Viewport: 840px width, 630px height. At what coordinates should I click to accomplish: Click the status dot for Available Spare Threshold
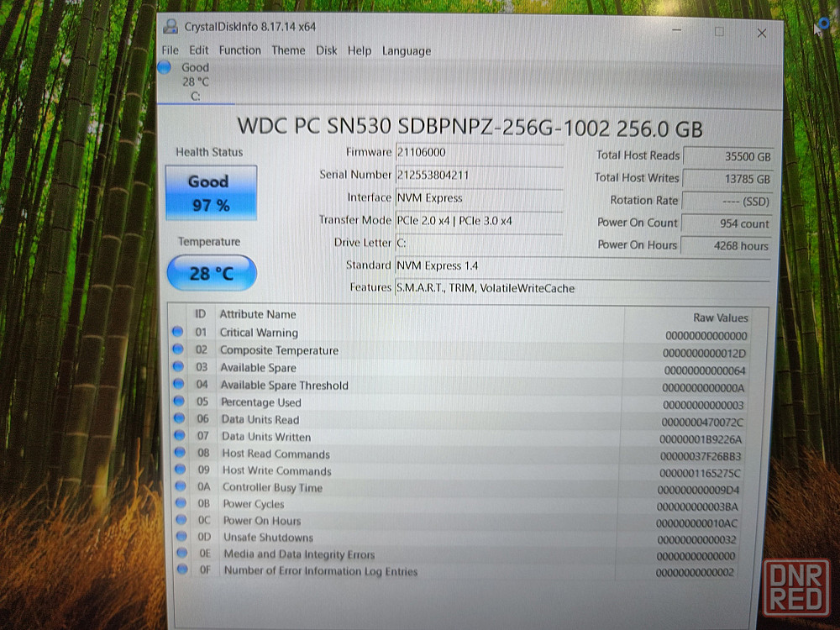pos(178,384)
